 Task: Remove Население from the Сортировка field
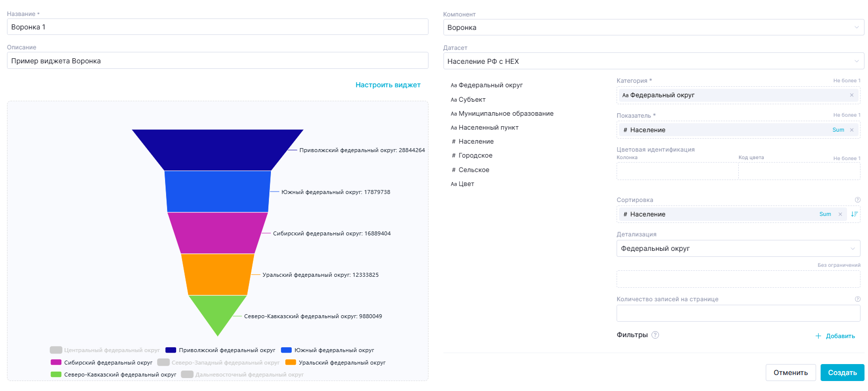(840, 214)
